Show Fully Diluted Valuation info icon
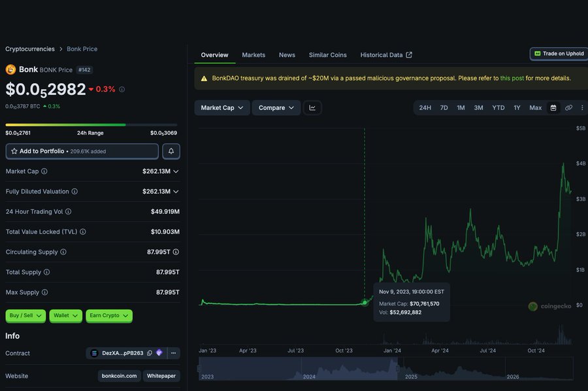The height and width of the screenshot is (391, 588). [74, 192]
